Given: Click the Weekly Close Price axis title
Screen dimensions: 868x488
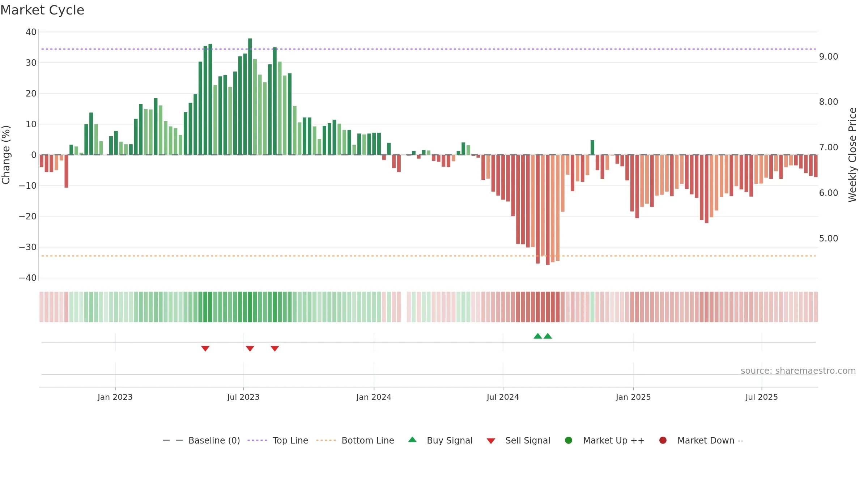Looking at the screenshot, I should (852, 155).
